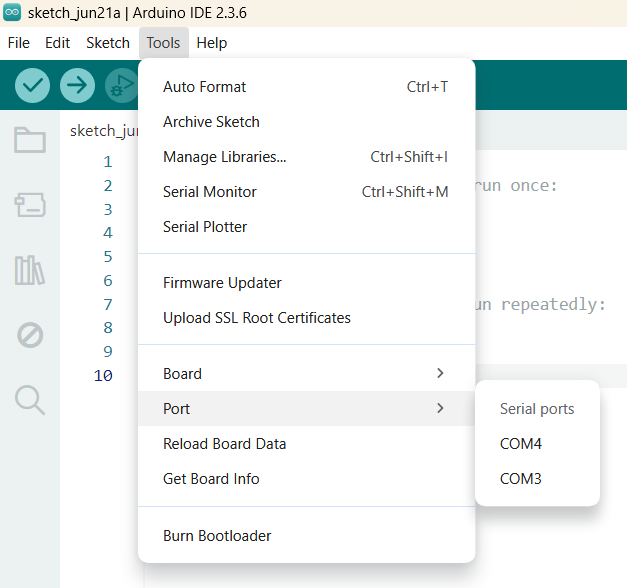
Task: Expand the Board submenu
Action: coord(306,374)
